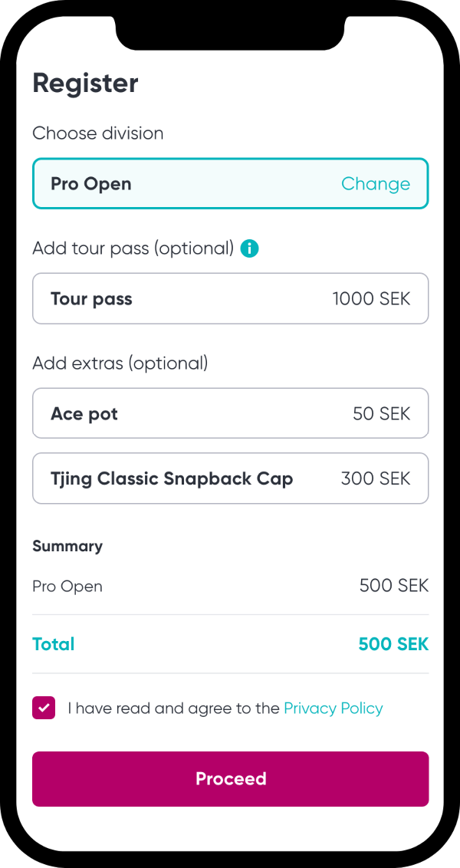Image resolution: width=460 pixels, height=868 pixels.
Task: Click the Total 500 SEK amount
Action: tap(393, 644)
